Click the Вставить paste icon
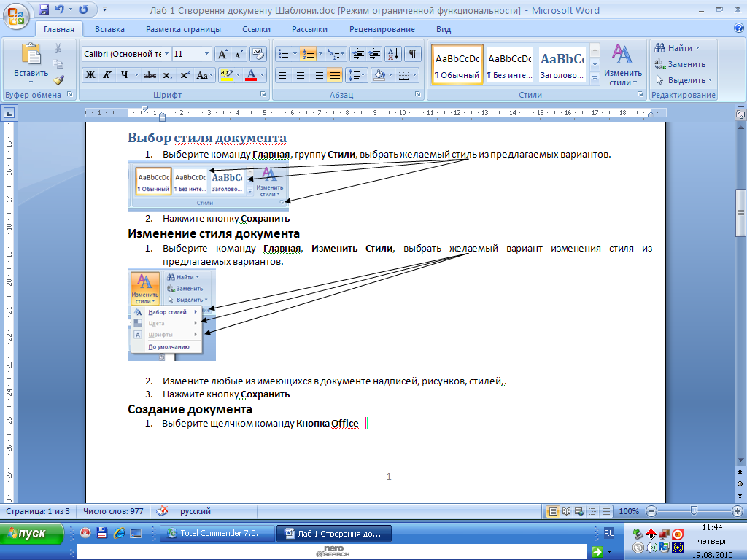747x560 pixels. click(x=31, y=54)
